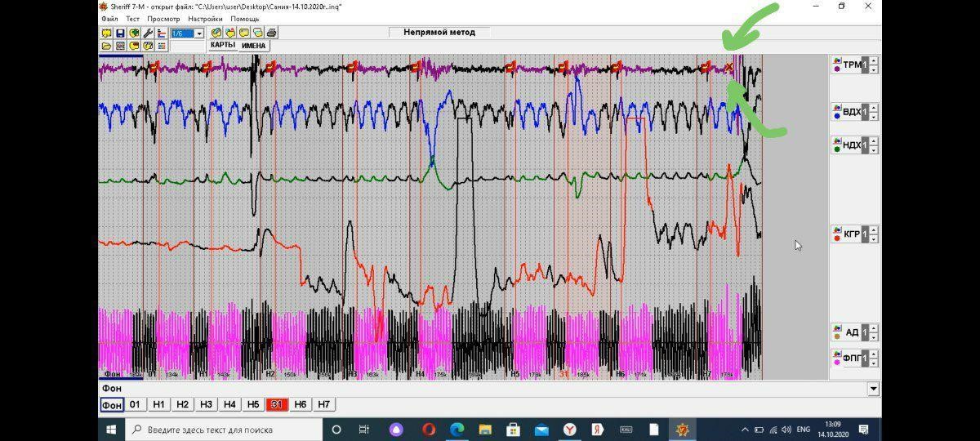The height and width of the screenshot is (441, 980).
Task: Open the Тест menu
Action: pyautogui.click(x=133, y=19)
